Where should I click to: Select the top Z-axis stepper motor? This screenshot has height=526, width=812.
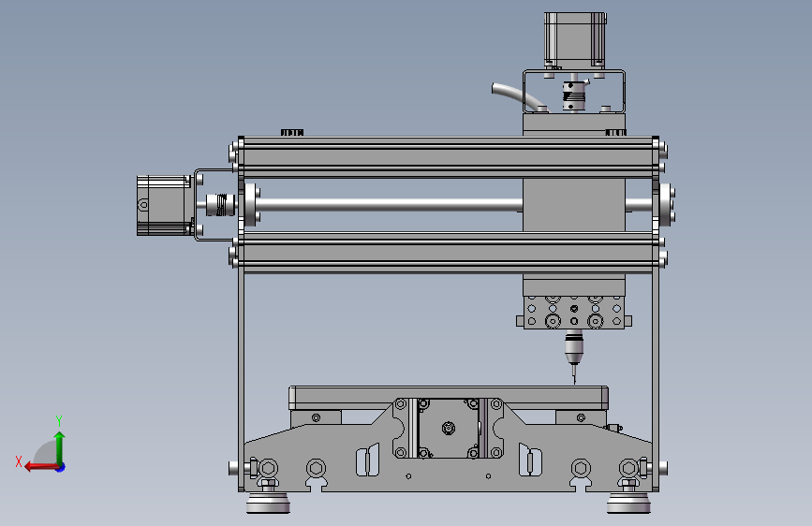575,40
